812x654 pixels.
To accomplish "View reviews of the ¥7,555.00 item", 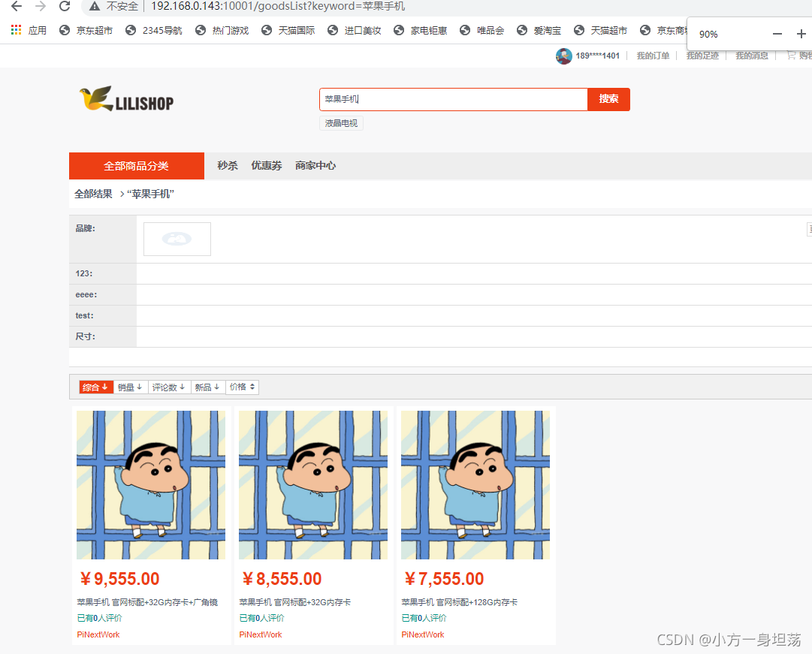I will [x=424, y=618].
